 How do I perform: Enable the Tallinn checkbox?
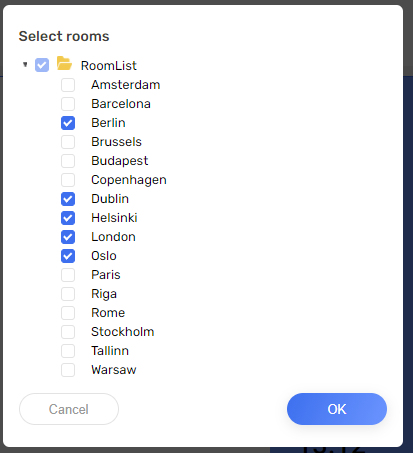pyautogui.click(x=68, y=351)
